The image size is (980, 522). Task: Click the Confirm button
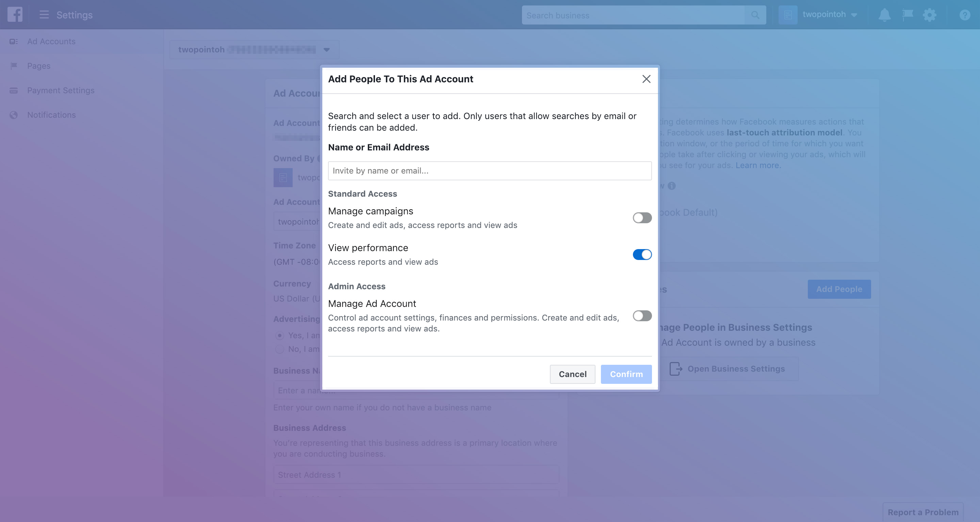[626, 374]
